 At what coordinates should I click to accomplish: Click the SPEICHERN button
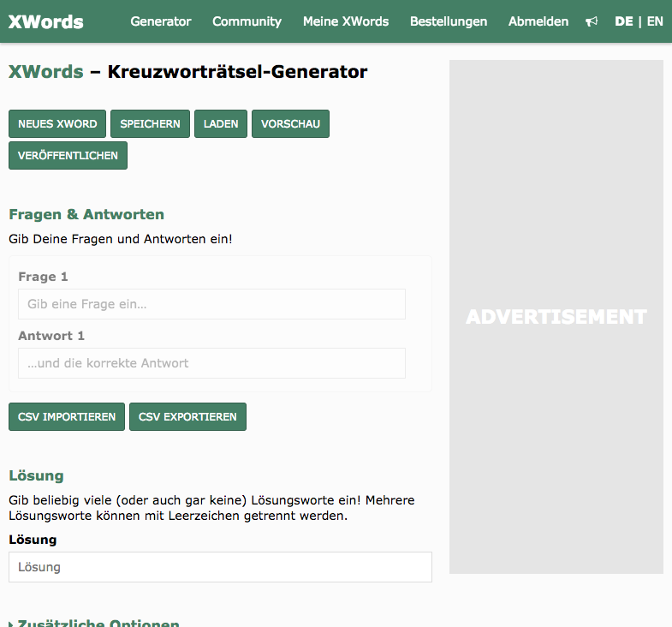150,124
